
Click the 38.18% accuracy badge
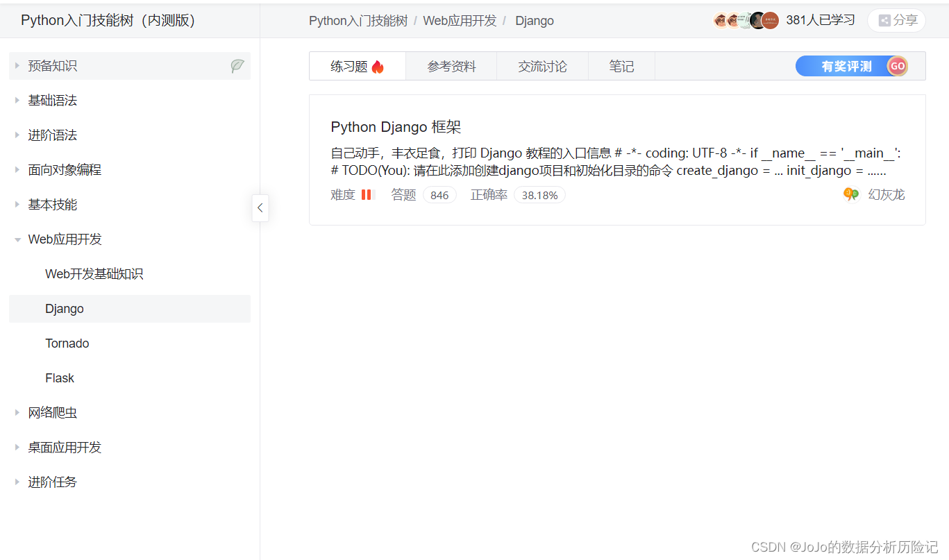tap(539, 195)
